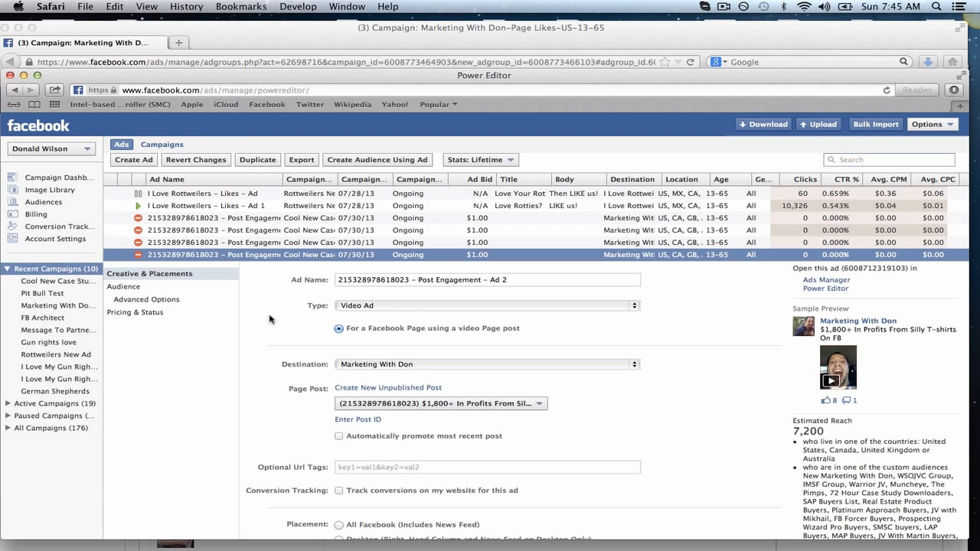Select the video Page post radio option
The image size is (980, 551).
pos(339,328)
